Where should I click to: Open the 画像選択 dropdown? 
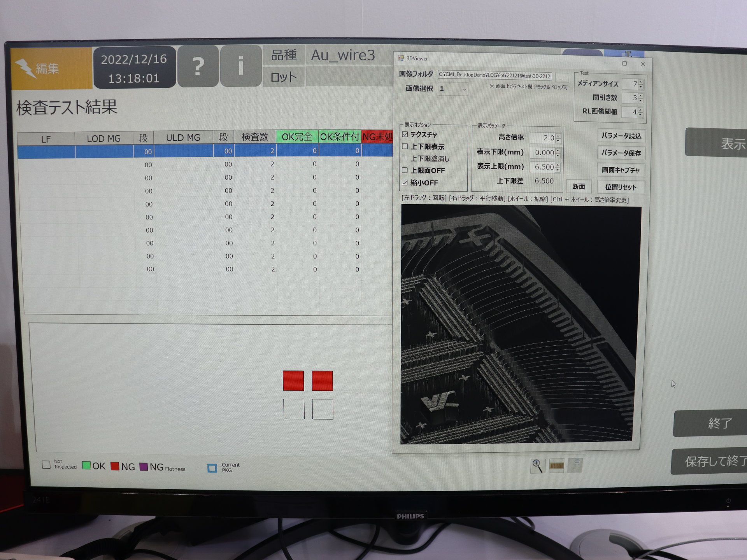point(453,89)
